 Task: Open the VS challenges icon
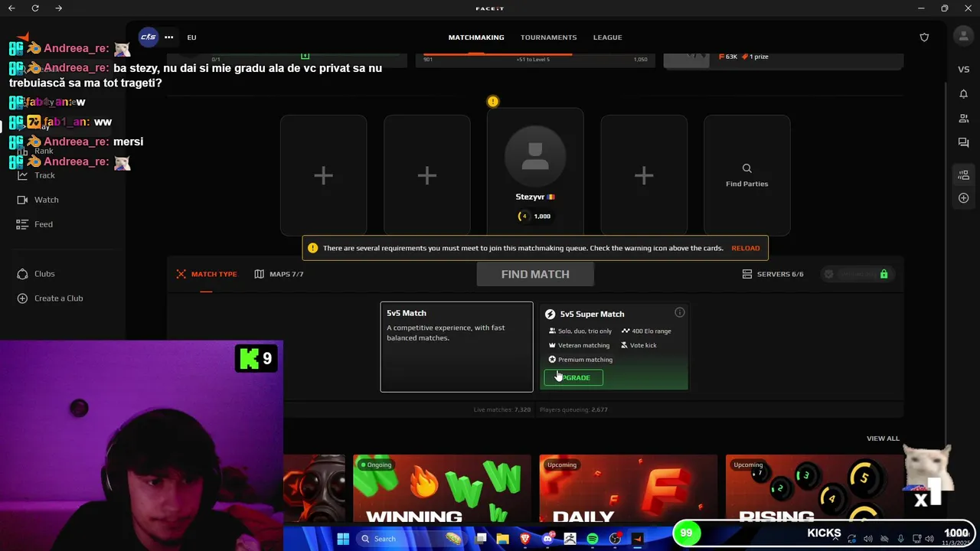(x=963, y=69)
